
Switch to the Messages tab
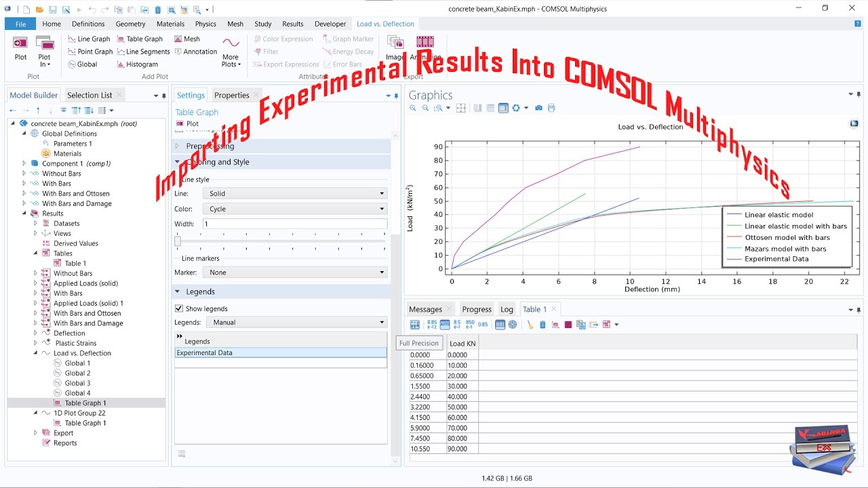[425, 309]
